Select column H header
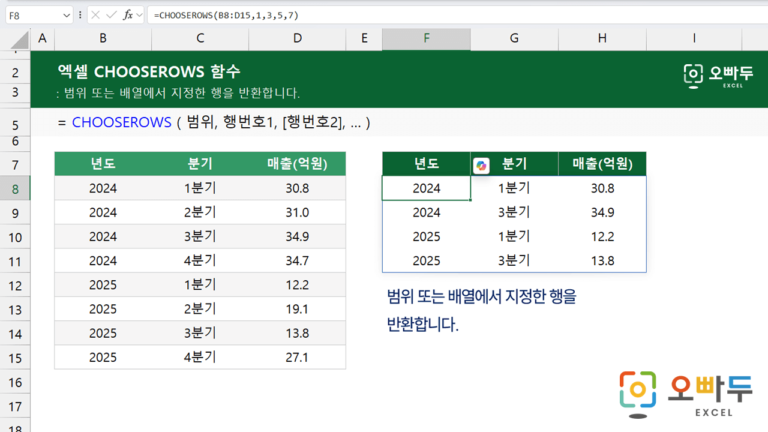 click(602, 38)
